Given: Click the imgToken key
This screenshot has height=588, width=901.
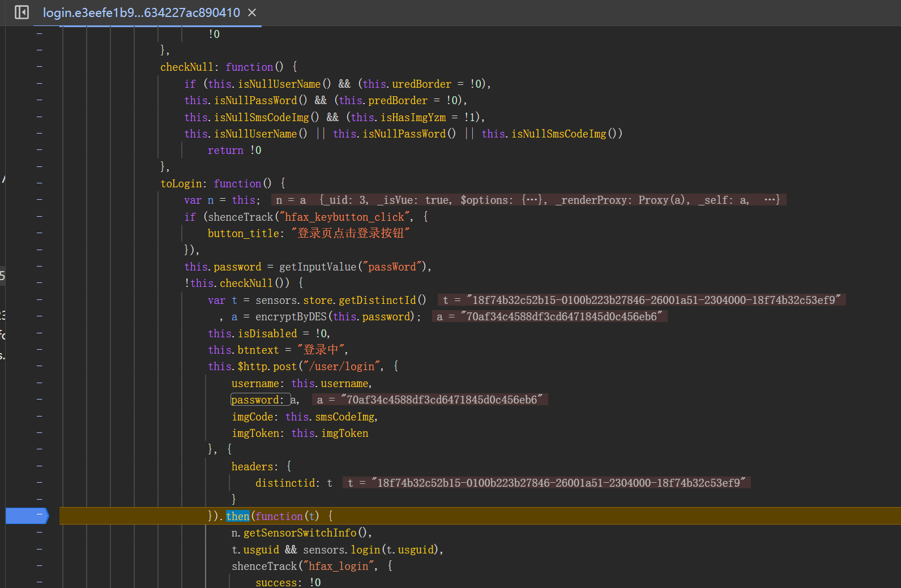Looking at the screenshot, I should (x=255, y=433).
